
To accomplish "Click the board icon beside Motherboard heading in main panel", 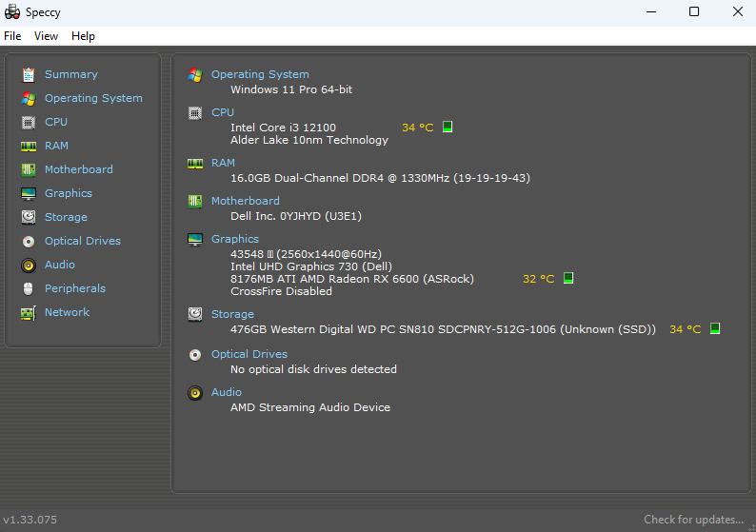I will coord(195,201).
